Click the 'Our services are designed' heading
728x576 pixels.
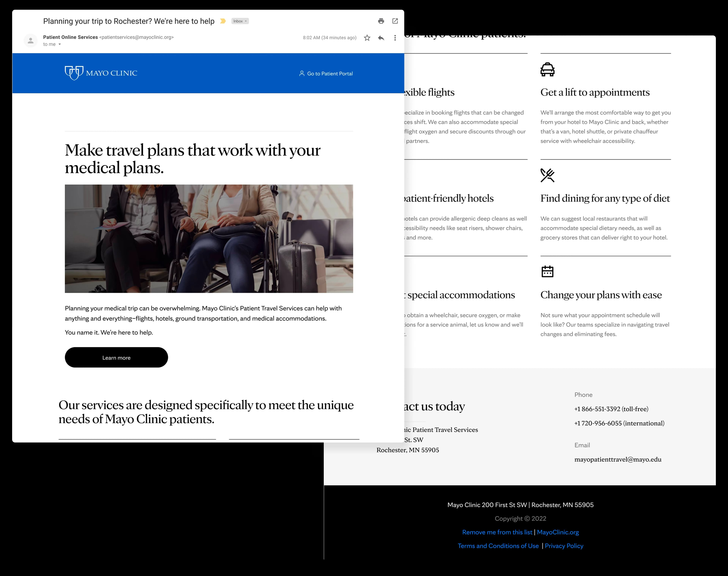coord(206,412)
